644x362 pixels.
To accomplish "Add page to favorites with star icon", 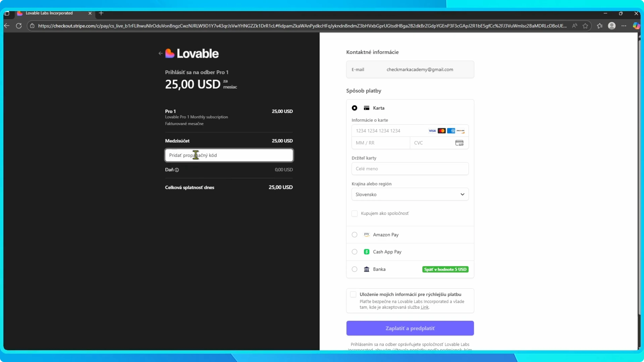I will click(585, 26).
